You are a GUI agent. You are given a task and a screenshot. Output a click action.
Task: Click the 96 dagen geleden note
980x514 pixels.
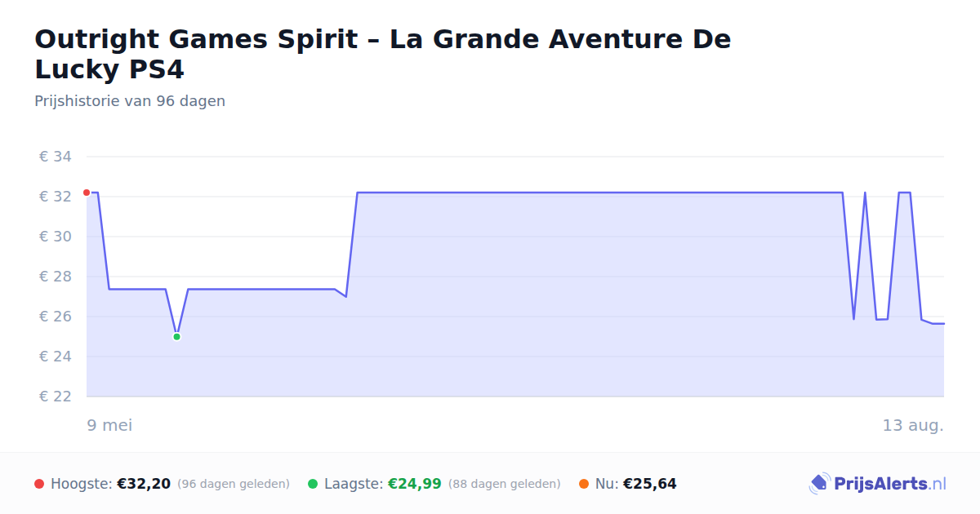pyautogui.click(x=234, y=484)
